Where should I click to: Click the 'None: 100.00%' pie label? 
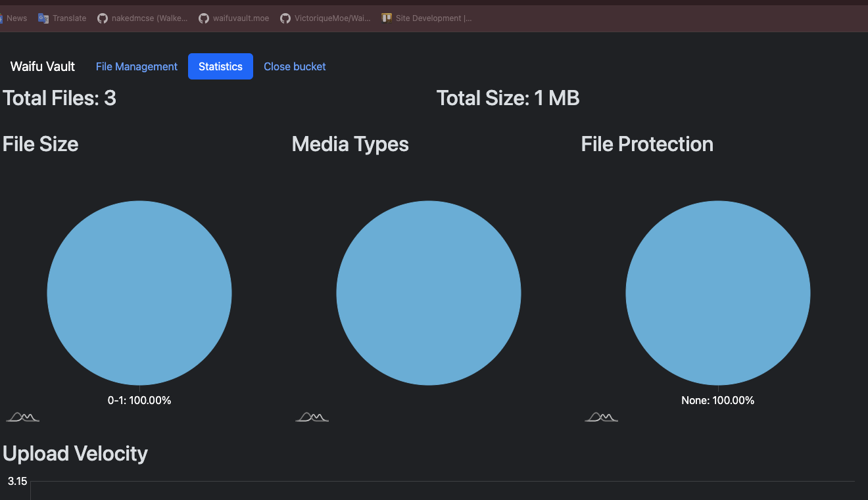pyautogui.click(x=718, y=400)
